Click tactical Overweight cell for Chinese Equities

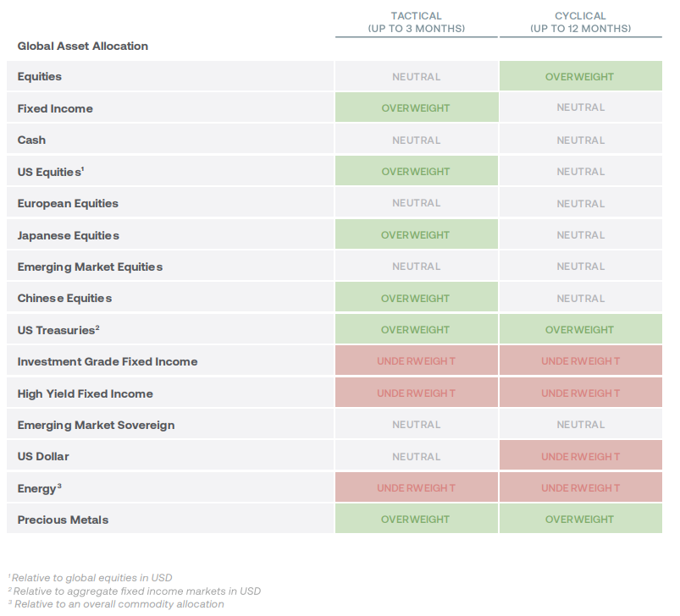(x=416, y=299)
